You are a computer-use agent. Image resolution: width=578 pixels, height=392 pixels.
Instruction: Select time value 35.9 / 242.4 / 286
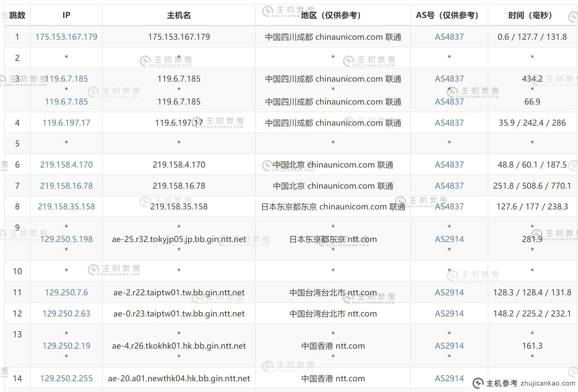tap(532, 123)
